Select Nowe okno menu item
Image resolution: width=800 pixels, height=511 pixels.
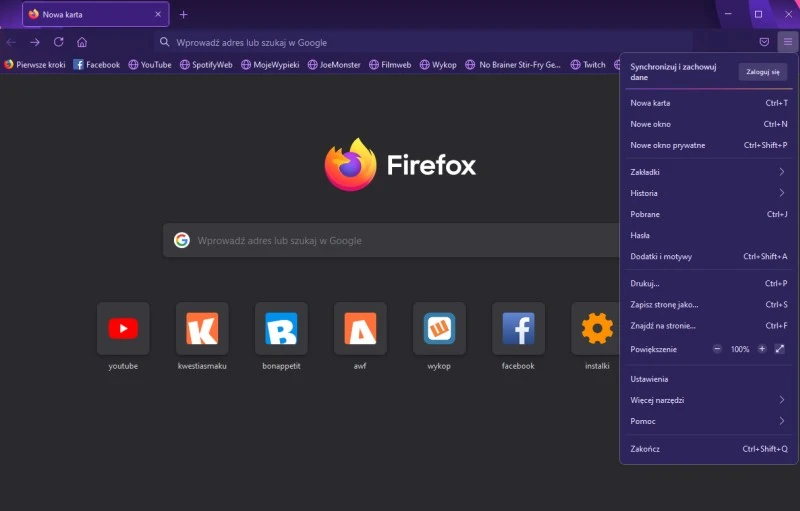click(x=709, y=124)
